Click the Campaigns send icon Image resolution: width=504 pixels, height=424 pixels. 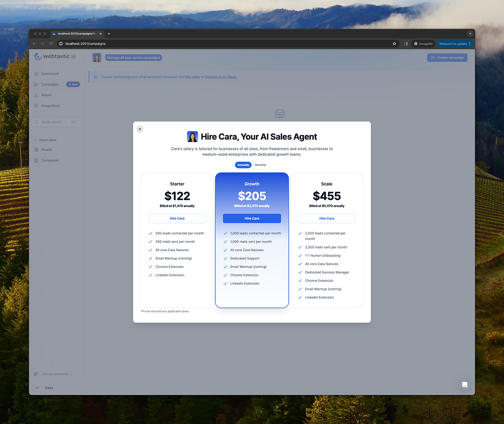coord(36,84)
